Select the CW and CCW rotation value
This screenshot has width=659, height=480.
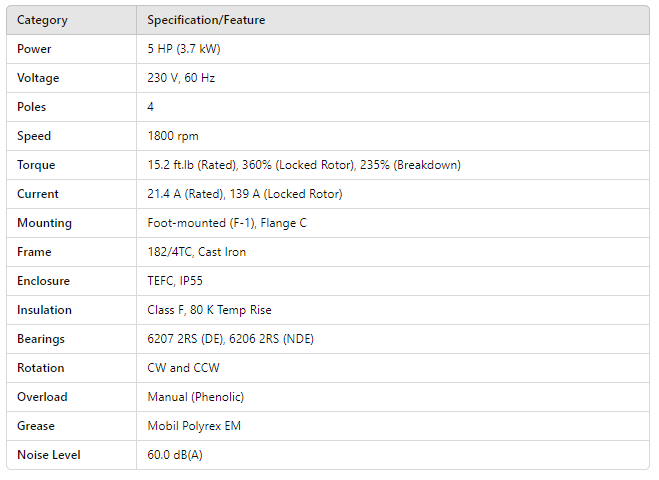(x=184, y=368)
